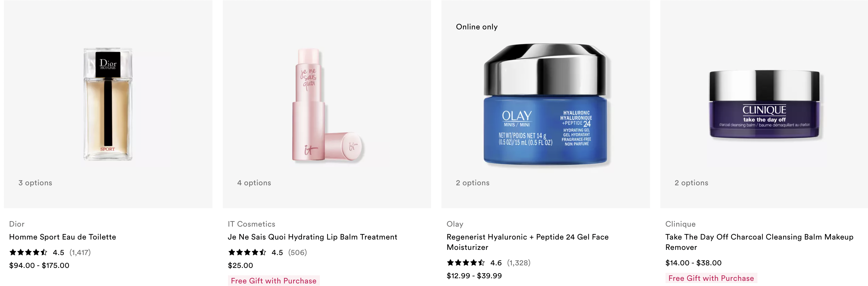Screen dimensions: 868x286
Task: Open Homme Sport Eau de Toilette product link
Action: click(62, 237)
